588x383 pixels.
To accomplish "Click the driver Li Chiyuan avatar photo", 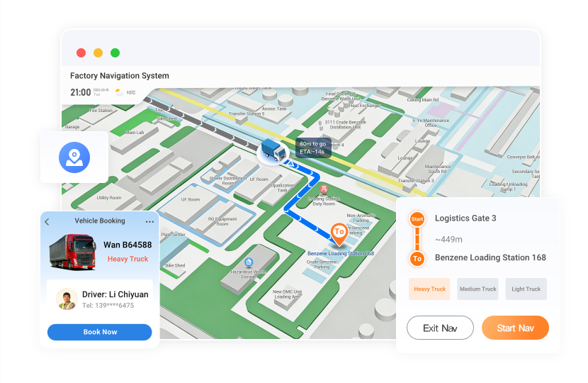I will tap(67, 299).
